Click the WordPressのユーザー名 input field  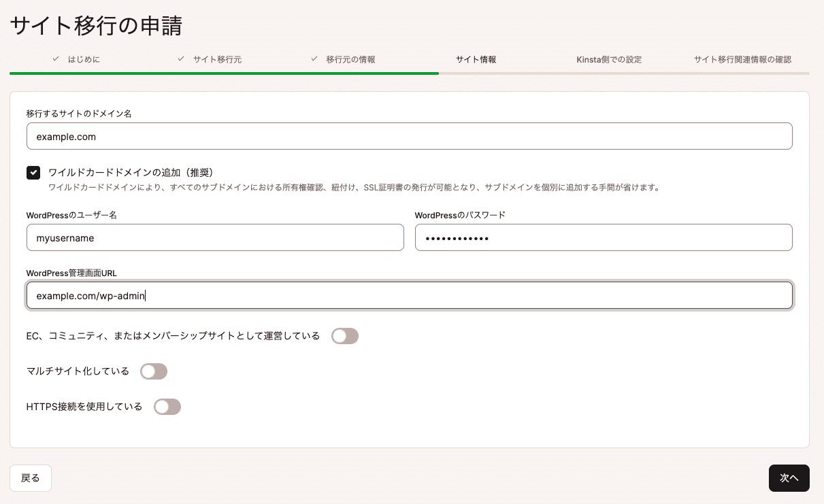[215, 237]
